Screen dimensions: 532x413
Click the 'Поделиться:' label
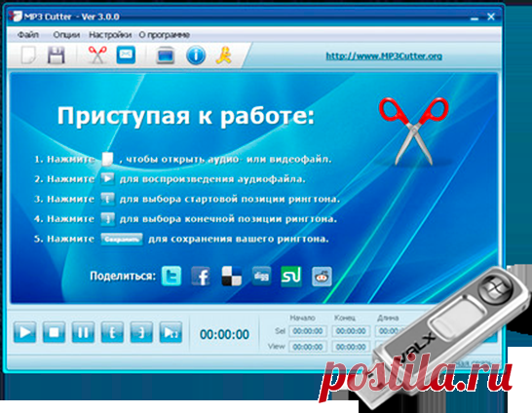point(123,276)
